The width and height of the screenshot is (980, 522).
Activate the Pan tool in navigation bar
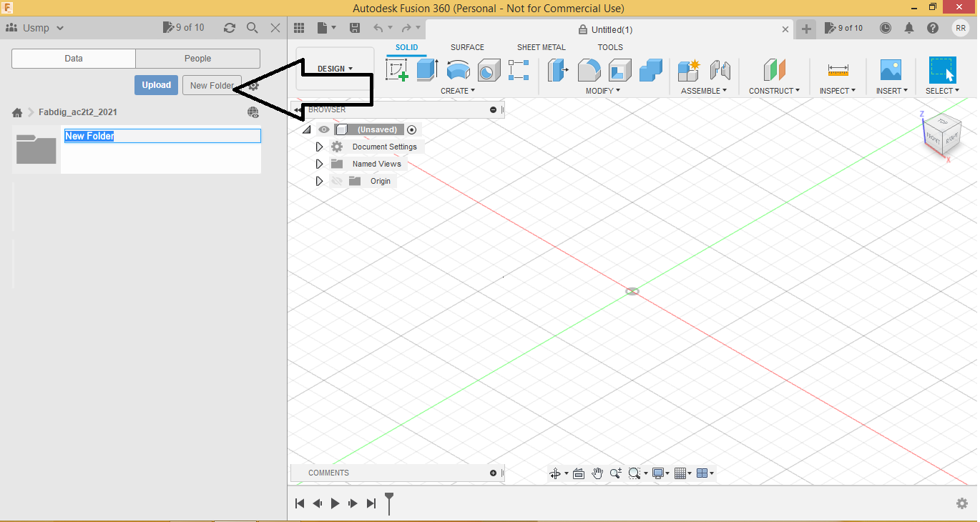click(597, 473)
